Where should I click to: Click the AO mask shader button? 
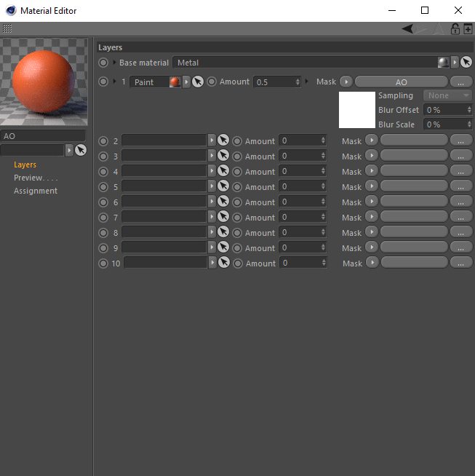(402, 82)
